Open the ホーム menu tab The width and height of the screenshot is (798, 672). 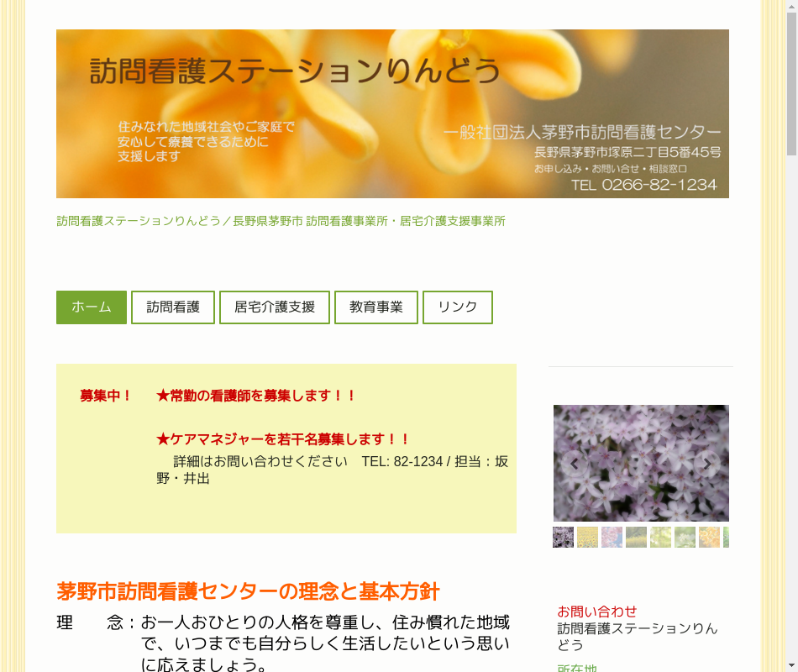(92, 307)
